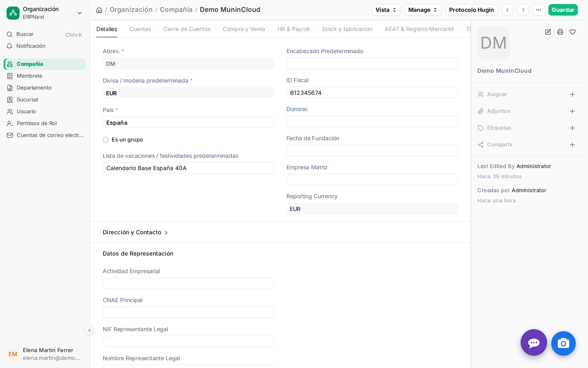The image size is (588, 368).
Task: Open Notificación bell item
Action: [x=45, y=46]
